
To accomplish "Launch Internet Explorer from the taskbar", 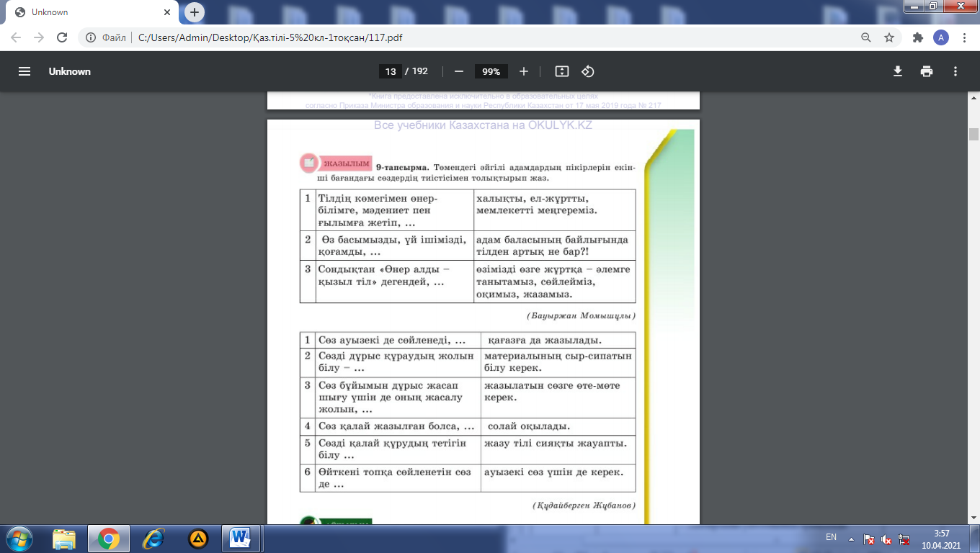I will pos(153,539).
